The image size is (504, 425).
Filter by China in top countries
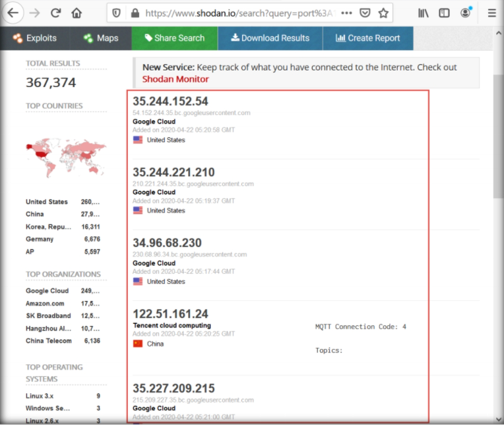pyautogui.click(x=35, y=214)
